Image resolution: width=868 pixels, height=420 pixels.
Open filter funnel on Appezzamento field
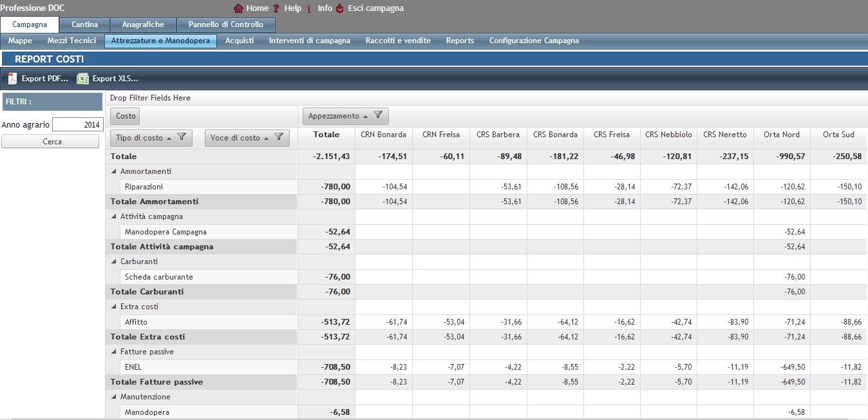click(x=378, y=116)
